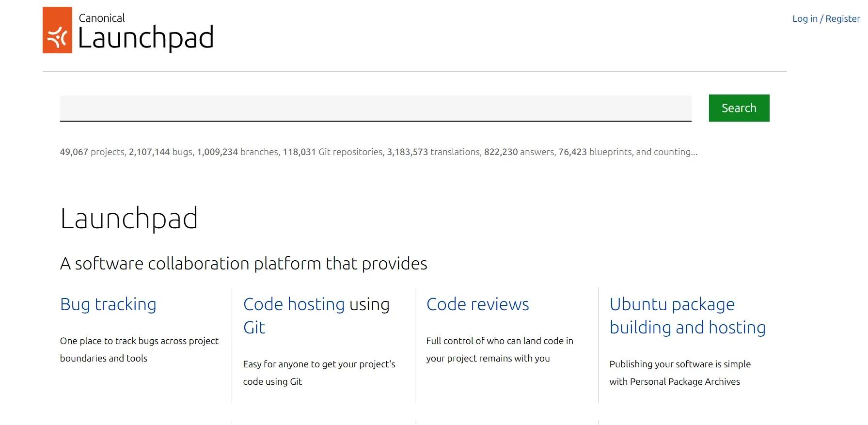Click the blue Git heading link
The width and height of the screenshot is (868, 425).
pos(254,328)
